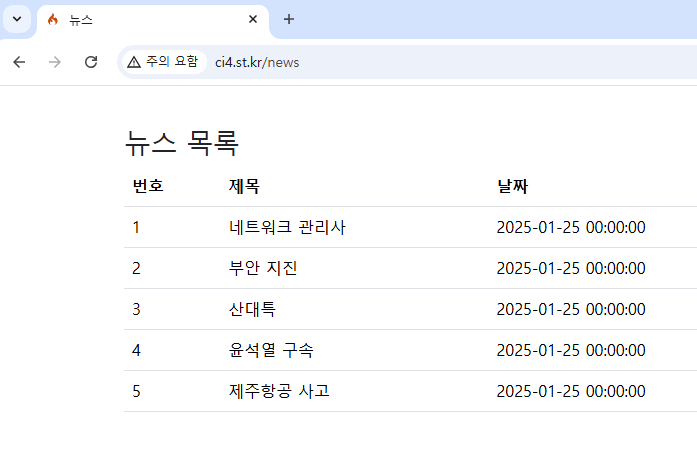Click the date in the 부안 지진 row
Screen dimensions: 697x458
click(x=571, y=268)
